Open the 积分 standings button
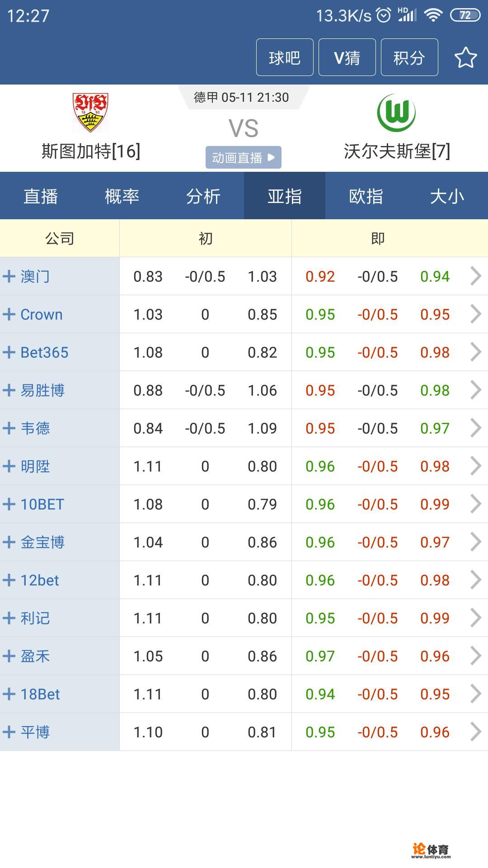The height and width of the screenshot is (868, 488). (x=409, y=57)
